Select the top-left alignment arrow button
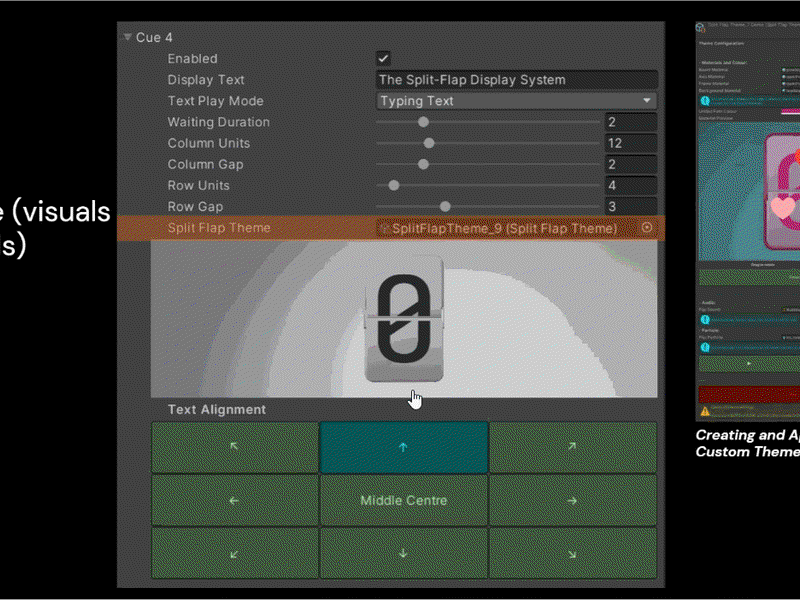 pyautogui.click(x=235, y=447)
